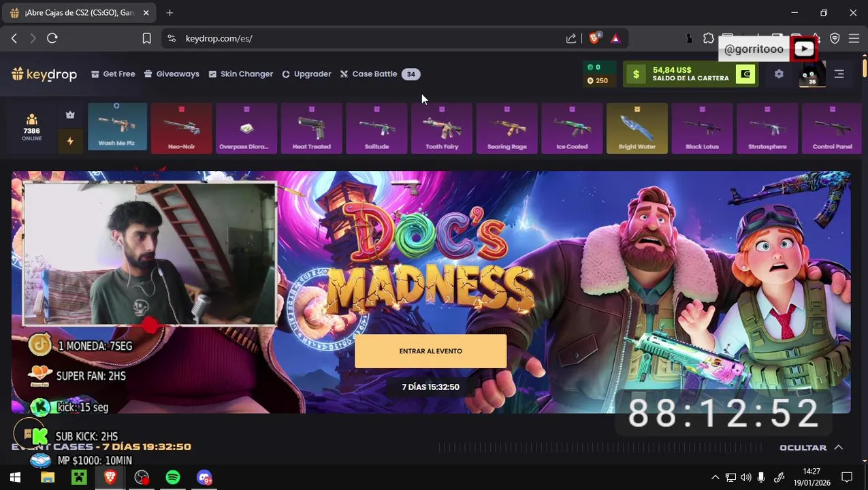Open the Brave Shields lion icon
Screen dimensions: 868x490
[x=595, y=39]
